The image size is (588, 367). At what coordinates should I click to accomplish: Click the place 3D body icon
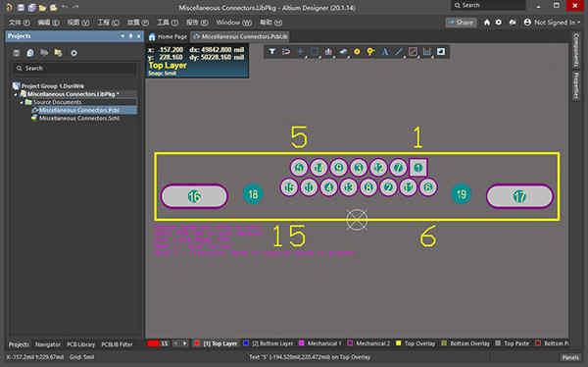click(x=343, y=51)
